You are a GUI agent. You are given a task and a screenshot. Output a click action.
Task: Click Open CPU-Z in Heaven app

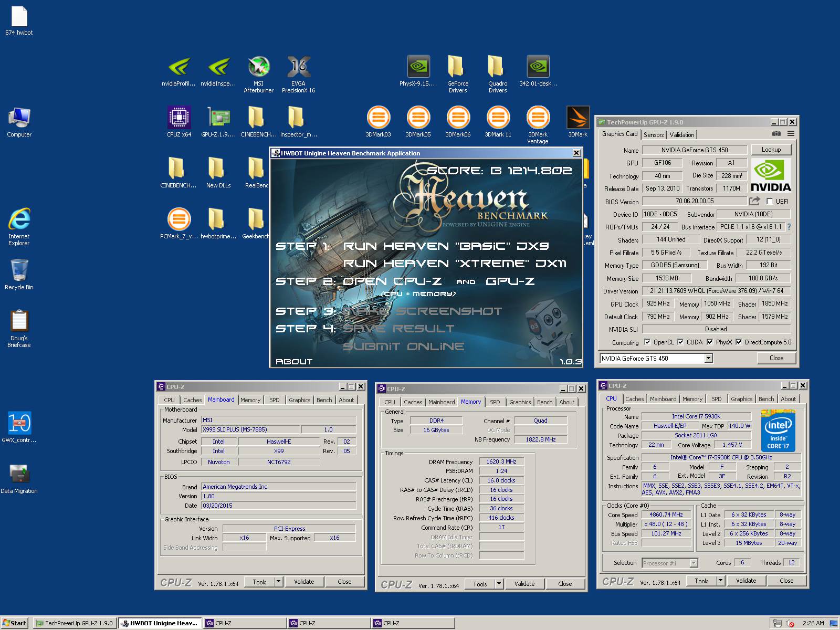(x=392, y=281)
